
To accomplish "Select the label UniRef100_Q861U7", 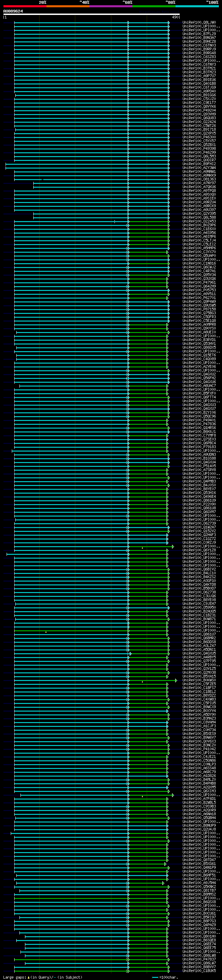I will [x=199, y=634].
